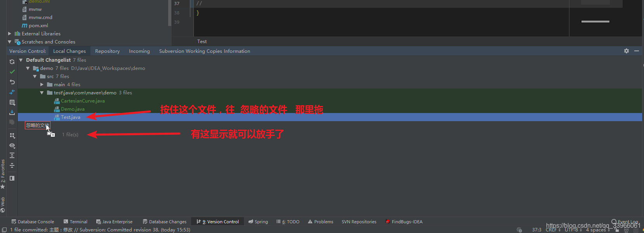Click the editor vertical scrollbar marker
This screenshot has width=644, height=233.
[595, 21]
